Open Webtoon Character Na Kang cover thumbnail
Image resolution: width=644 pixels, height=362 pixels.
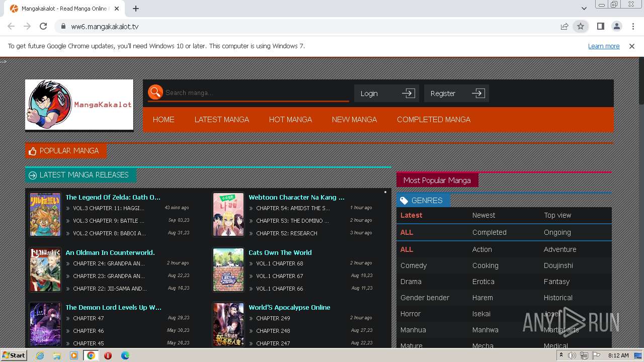point(228,215)
